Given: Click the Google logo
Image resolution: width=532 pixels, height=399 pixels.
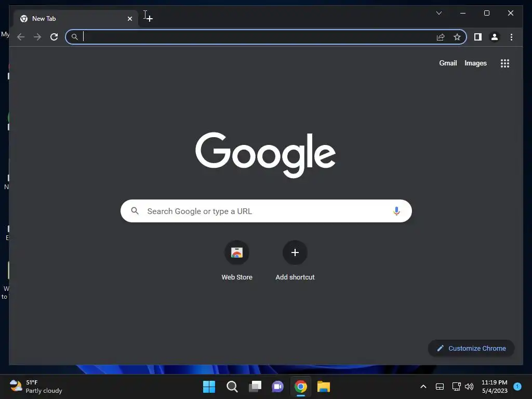Looking at the screenshot, I should point(265,155).
